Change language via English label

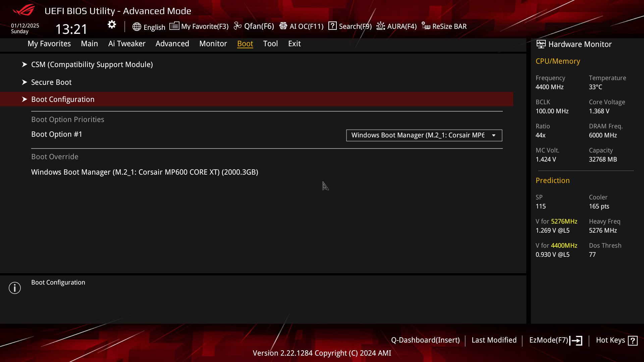pos(154,27)
